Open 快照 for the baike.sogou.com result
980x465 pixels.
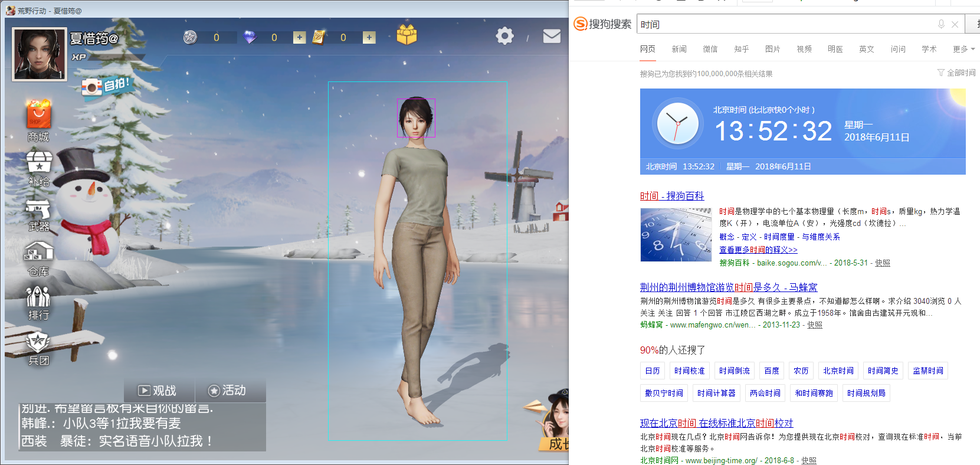coord(883,263)
